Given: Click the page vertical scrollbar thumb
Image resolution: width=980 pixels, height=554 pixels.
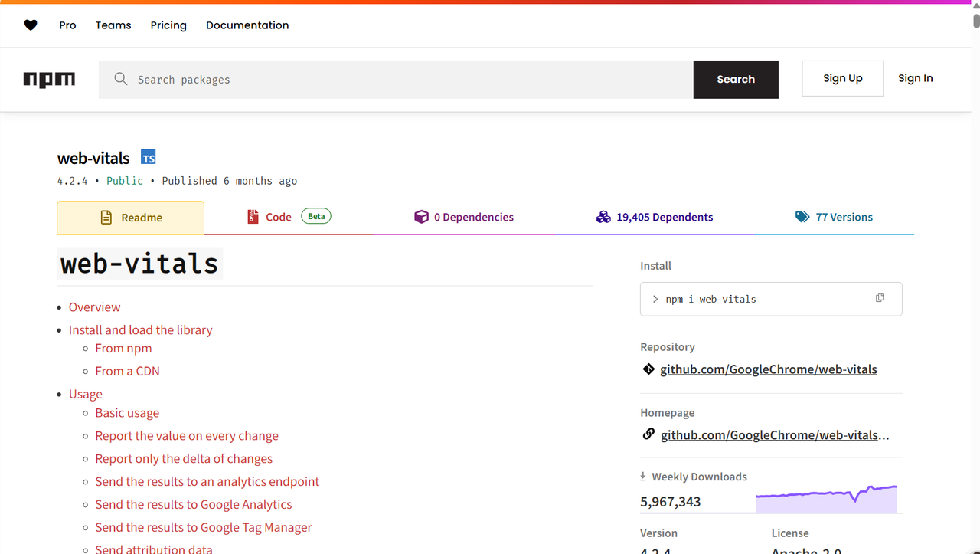Looking at the screenshot, I should pos(975,21).
